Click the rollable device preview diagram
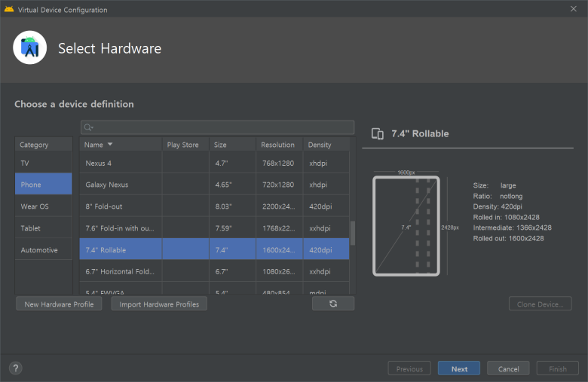 (x=406, y=226)
